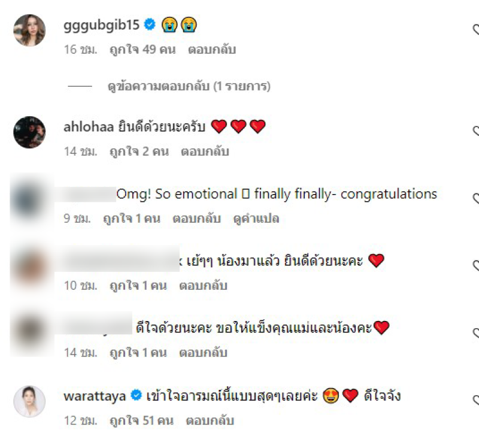Open the warattaya username link
The image size is (479, 448).
95,396
